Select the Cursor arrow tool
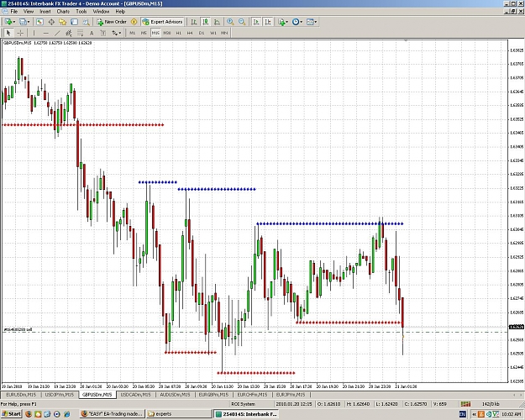Viewport: 525px width, 420px height. [8, 33]
